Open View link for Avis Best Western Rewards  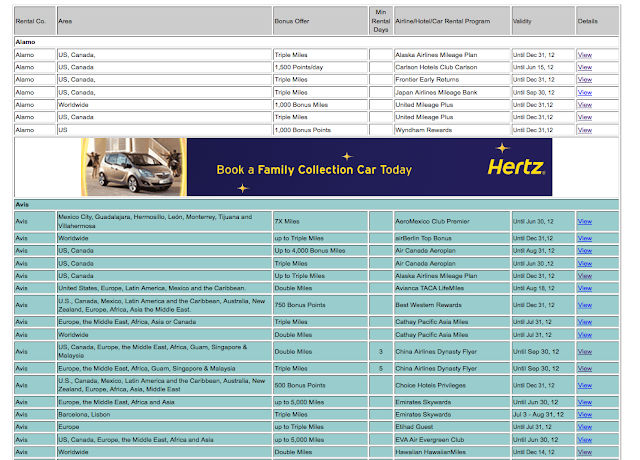pyautogui.click(x=584, y=305)
